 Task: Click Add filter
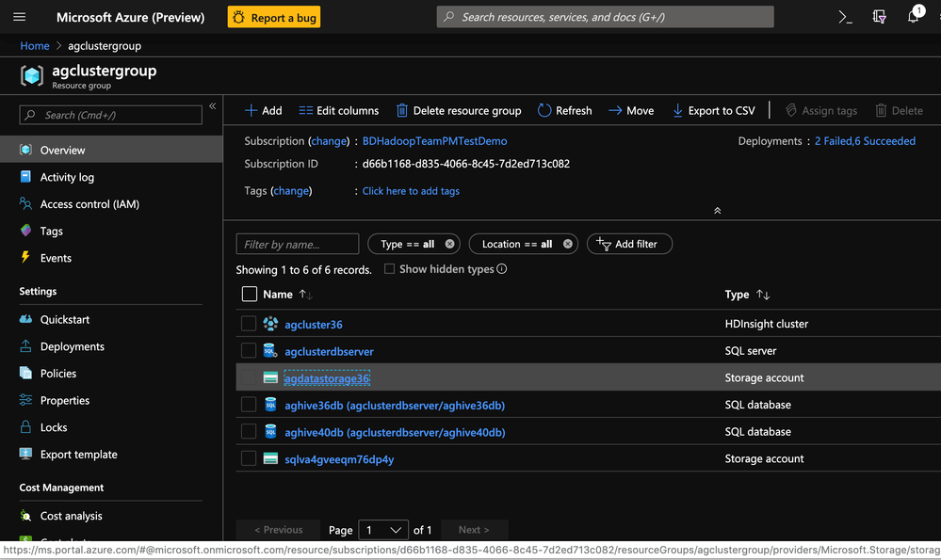(629, 244)
